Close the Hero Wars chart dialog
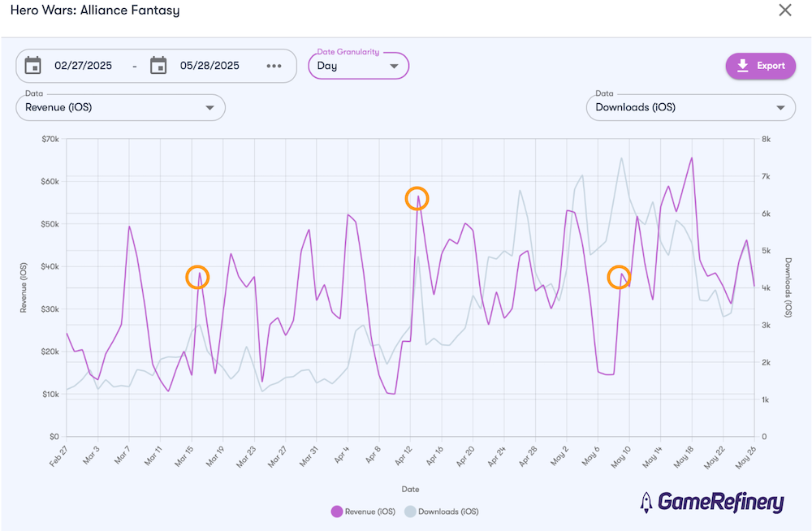Viewport: 812px width, 531px height. coord(785,11)
